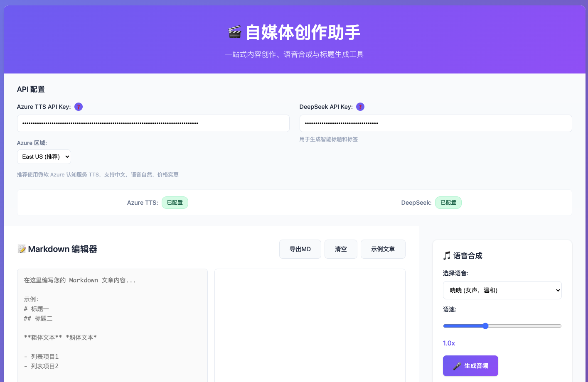Focus the DeepSeek API Key field
This screenshot has height=382, width=588.
point(435,123)
